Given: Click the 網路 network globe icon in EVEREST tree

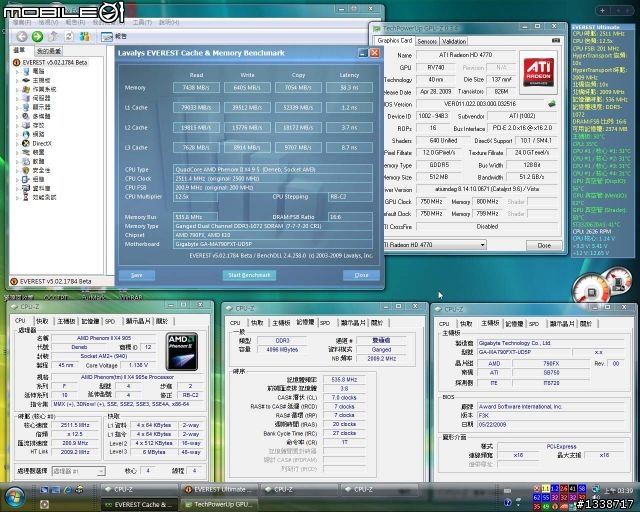Looking at the screenshot, I should 26,134.
